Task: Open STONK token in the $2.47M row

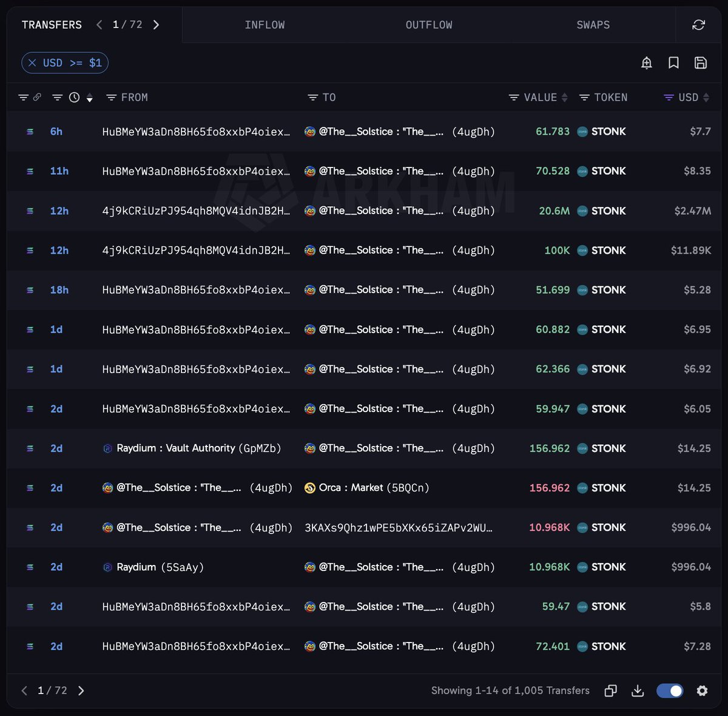Action: pyautogui.click(x=601, y=211)
